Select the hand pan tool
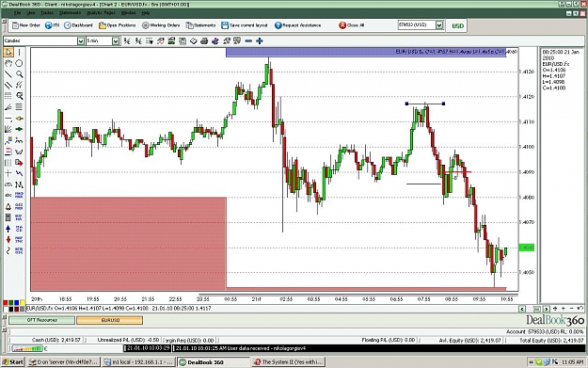 (8, 63)
